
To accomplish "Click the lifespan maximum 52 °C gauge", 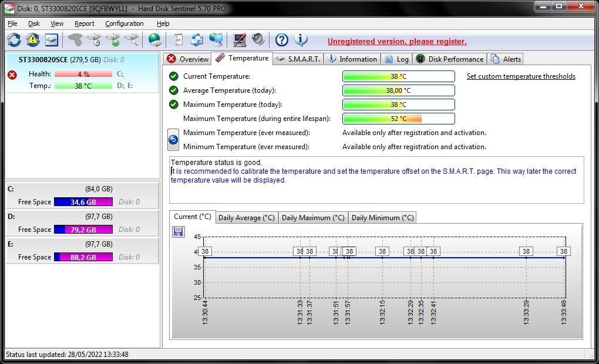I will 398,119.
